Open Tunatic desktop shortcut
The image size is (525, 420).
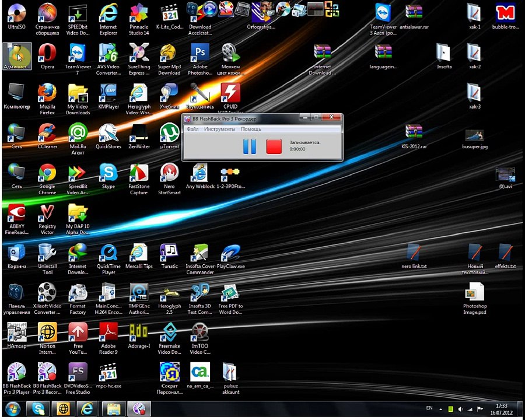coord(169,256)
